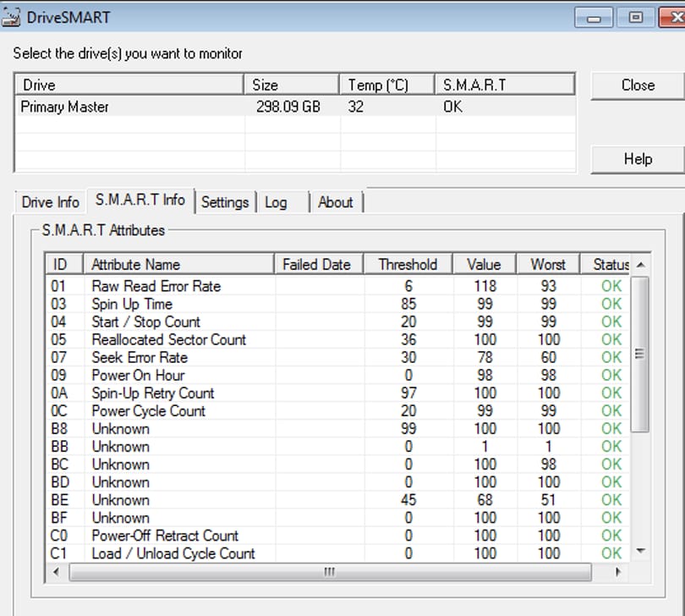
Task: Click the horizontal scroll left arrow
Action: point(56,572)
